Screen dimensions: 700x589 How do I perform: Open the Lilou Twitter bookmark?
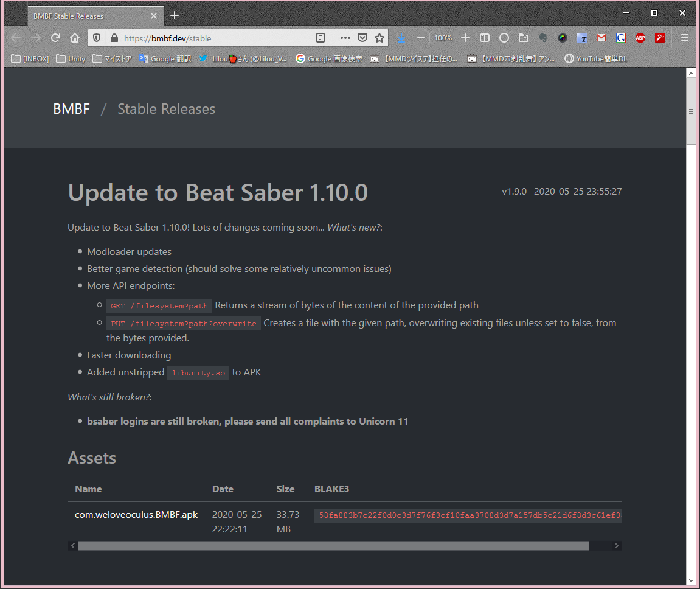(243, 59)
